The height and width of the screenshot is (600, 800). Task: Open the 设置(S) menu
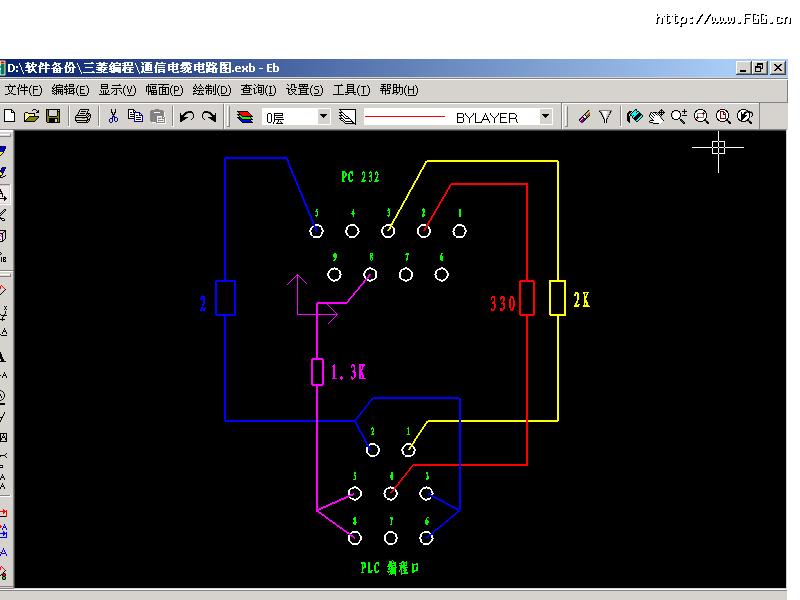point(305,90)
